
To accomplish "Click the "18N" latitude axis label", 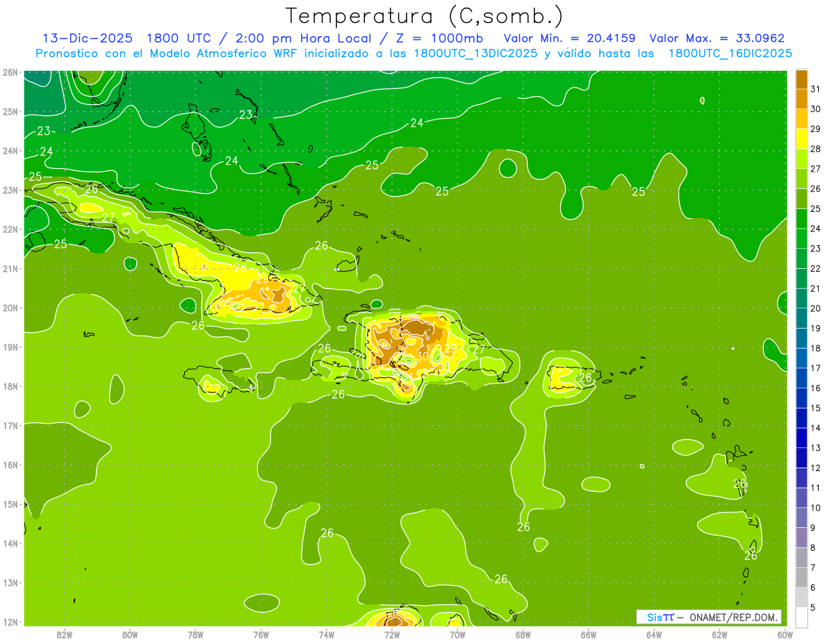I will pyautogui.click(x=10, y=386).
